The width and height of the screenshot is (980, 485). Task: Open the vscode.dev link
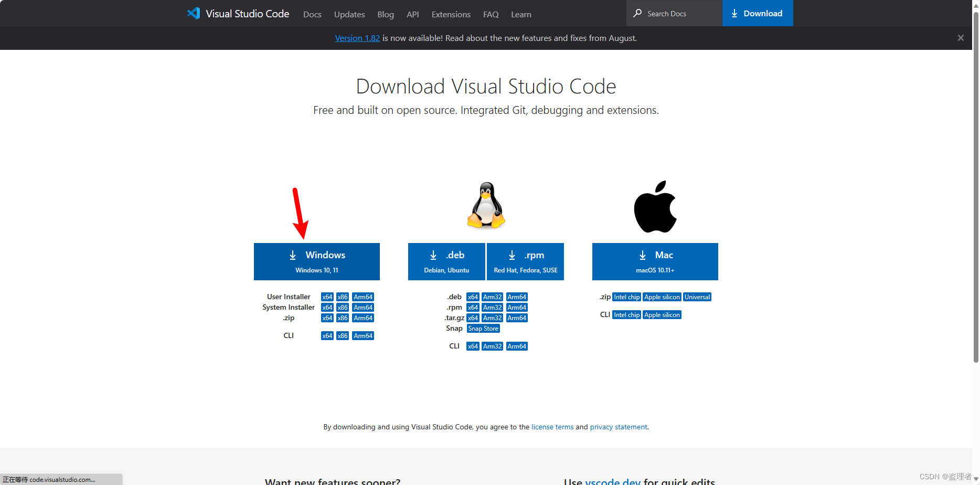[x=613, y=481]
